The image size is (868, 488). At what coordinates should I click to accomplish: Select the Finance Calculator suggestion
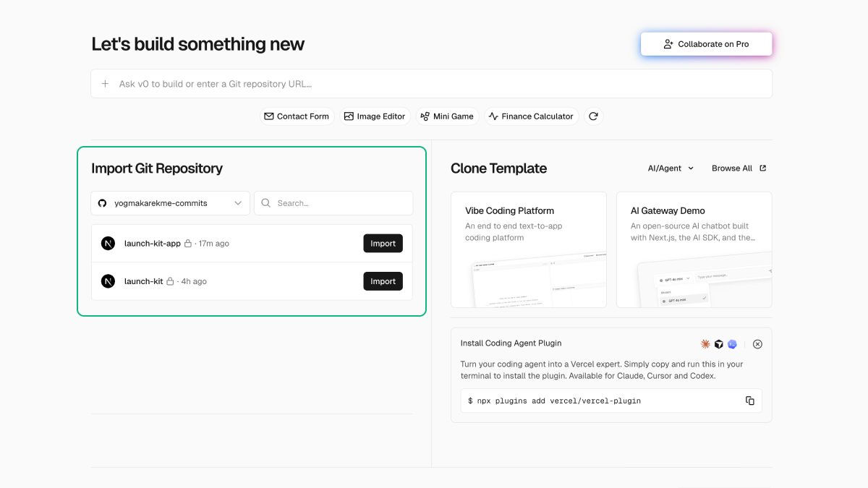tap(531, 116)
